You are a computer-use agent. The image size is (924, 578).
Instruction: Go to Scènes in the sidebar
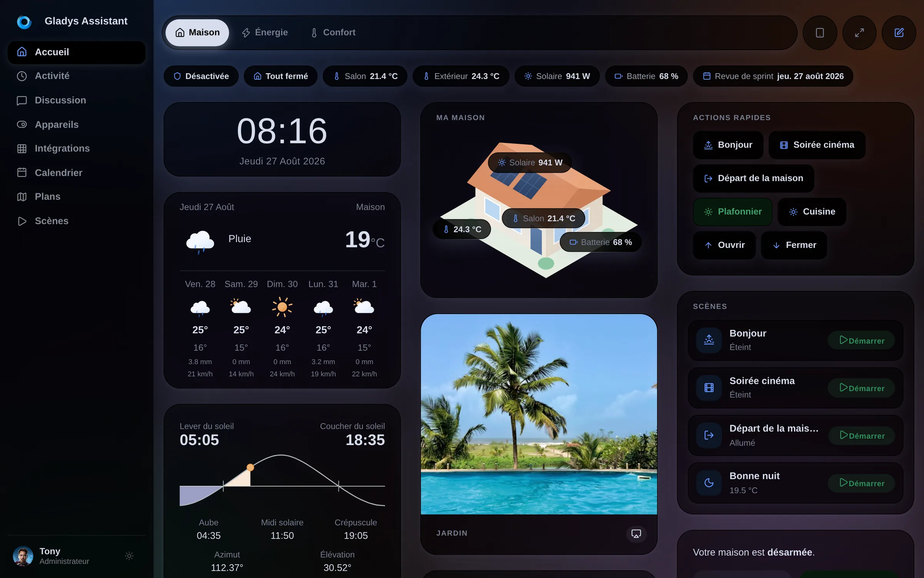pos(77,221)
